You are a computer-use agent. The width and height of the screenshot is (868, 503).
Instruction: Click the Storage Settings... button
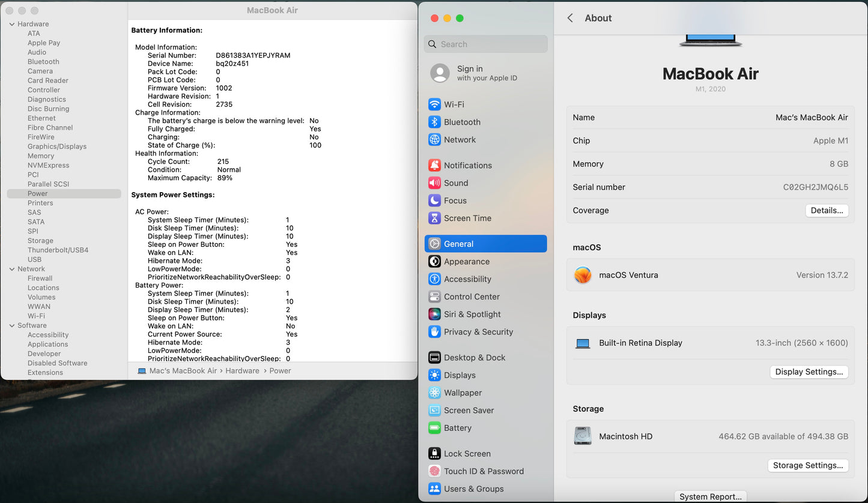807,466
